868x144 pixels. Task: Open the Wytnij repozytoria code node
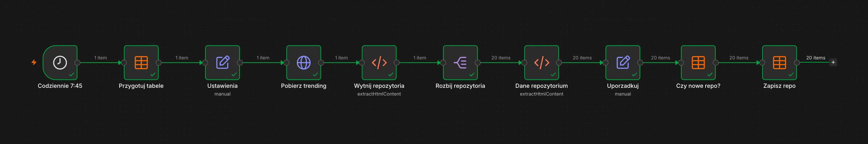click(379, 62)
